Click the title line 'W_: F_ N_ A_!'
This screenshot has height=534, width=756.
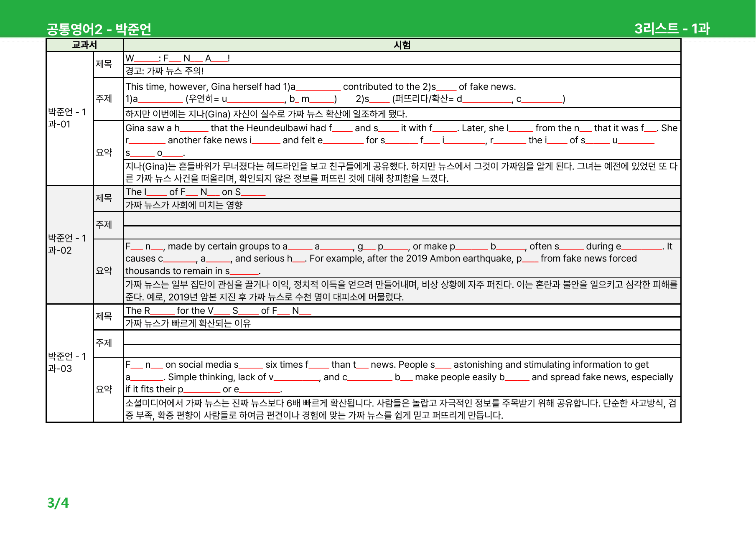pos(178,58)
